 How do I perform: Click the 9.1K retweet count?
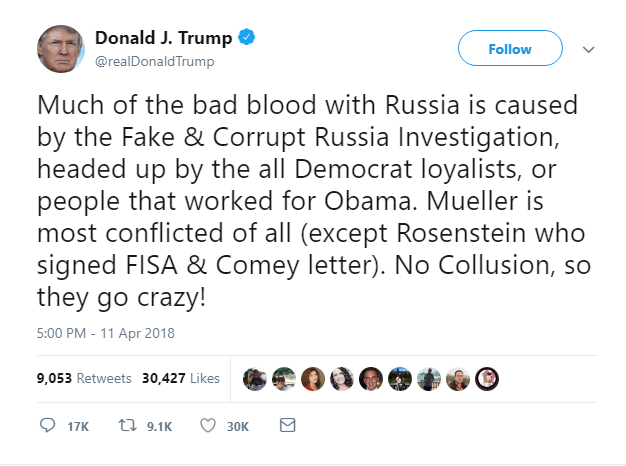159,426
